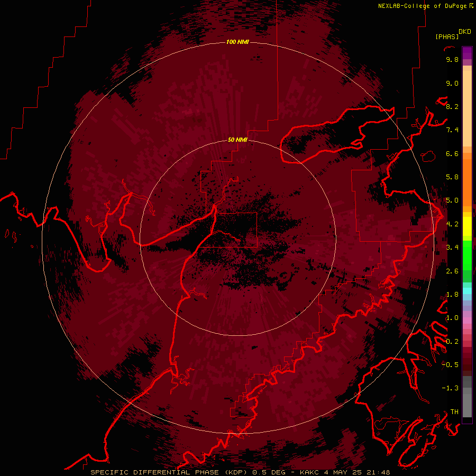The image size is (476, 476).
Task: Click the 9.0 scale value
Action: click(x=452, y=83)
